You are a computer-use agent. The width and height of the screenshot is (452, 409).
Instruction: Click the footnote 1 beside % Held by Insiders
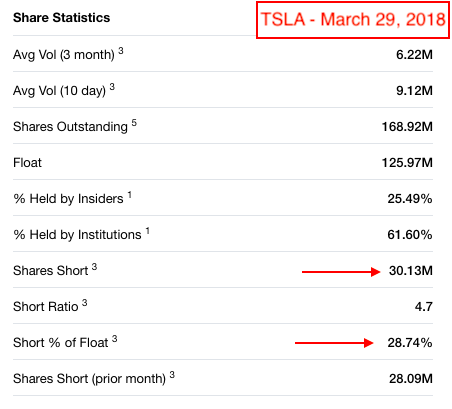[129, 195]
